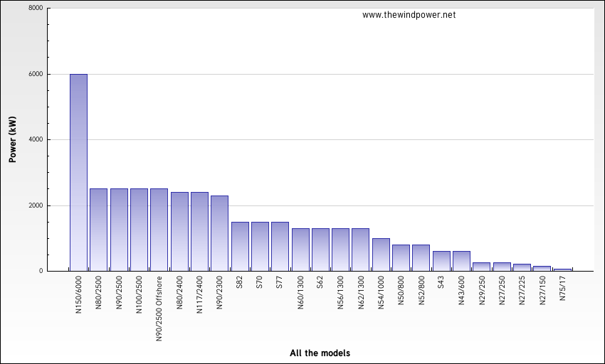The height and width of the screenshot is (364, 605).
Task: Click the 4000 y-axis value
Action: pos(36,139)
